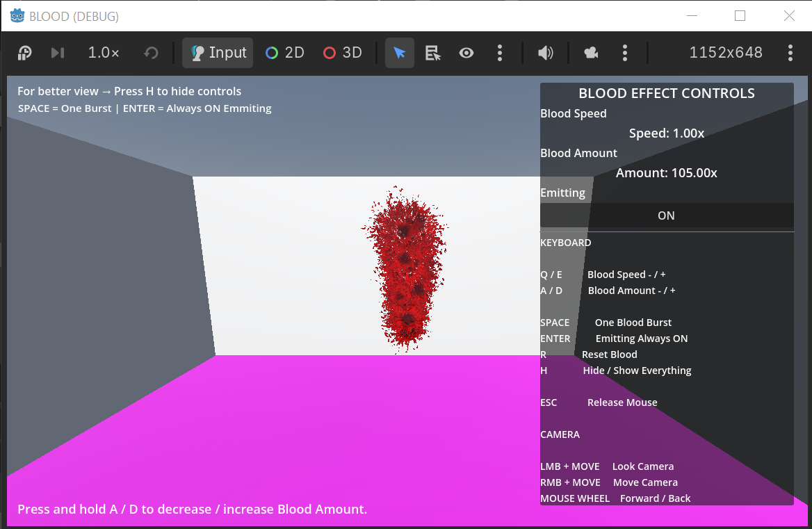
Task: Click the camera override icon
Action: 591,53
